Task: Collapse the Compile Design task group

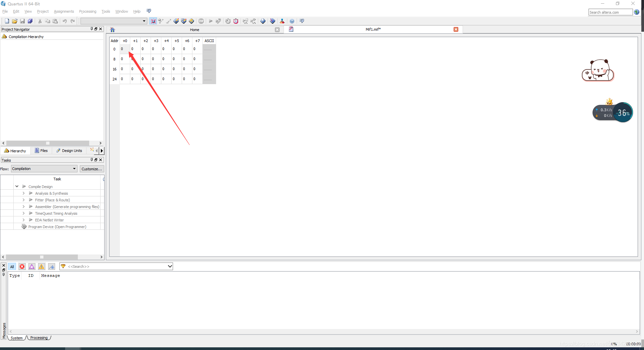Action: [17, 186]
